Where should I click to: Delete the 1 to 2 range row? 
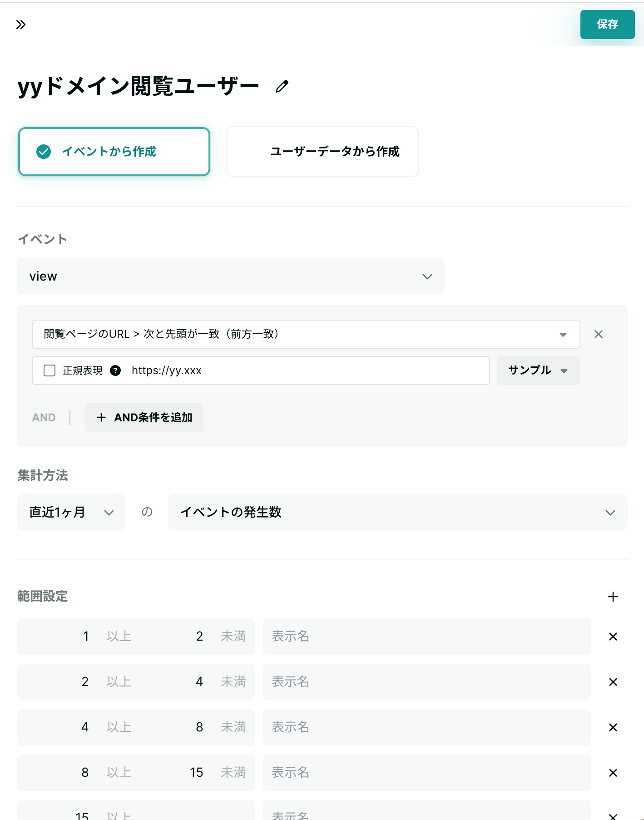coord(613,637)
